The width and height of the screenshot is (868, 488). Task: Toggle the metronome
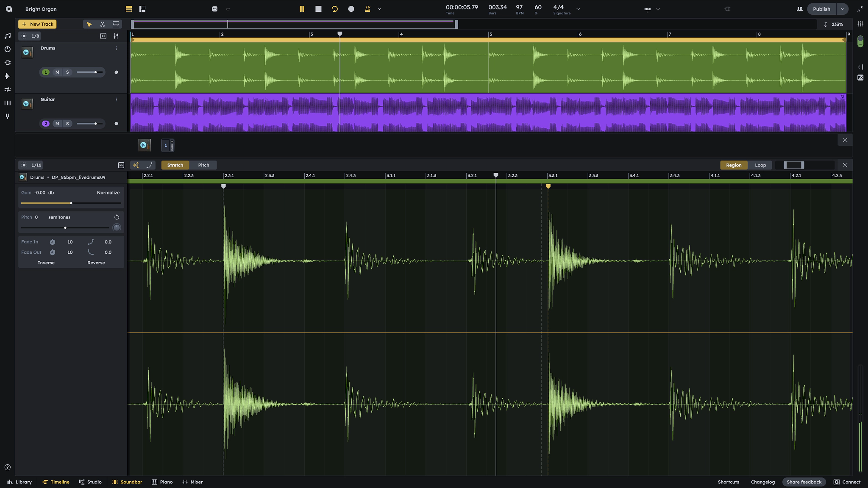coord(367,9)
